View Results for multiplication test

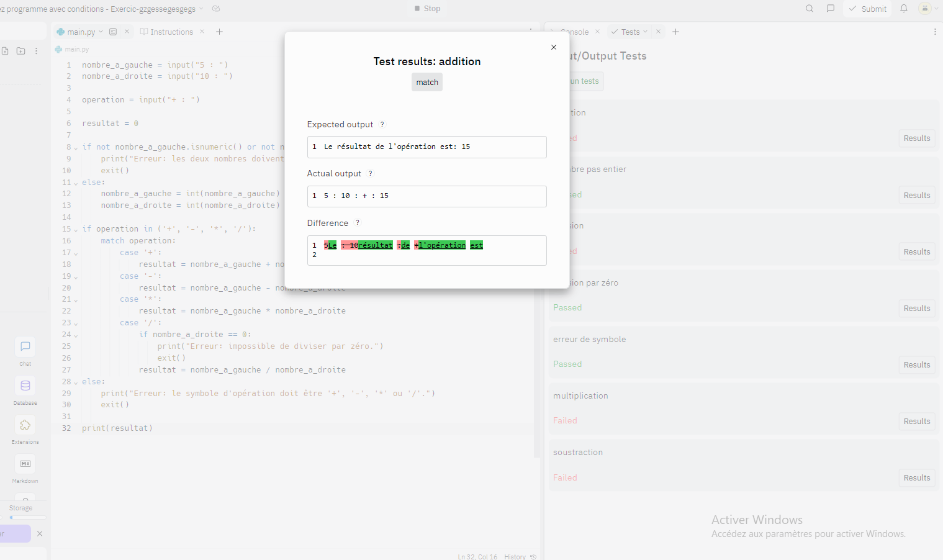[917, 422]
